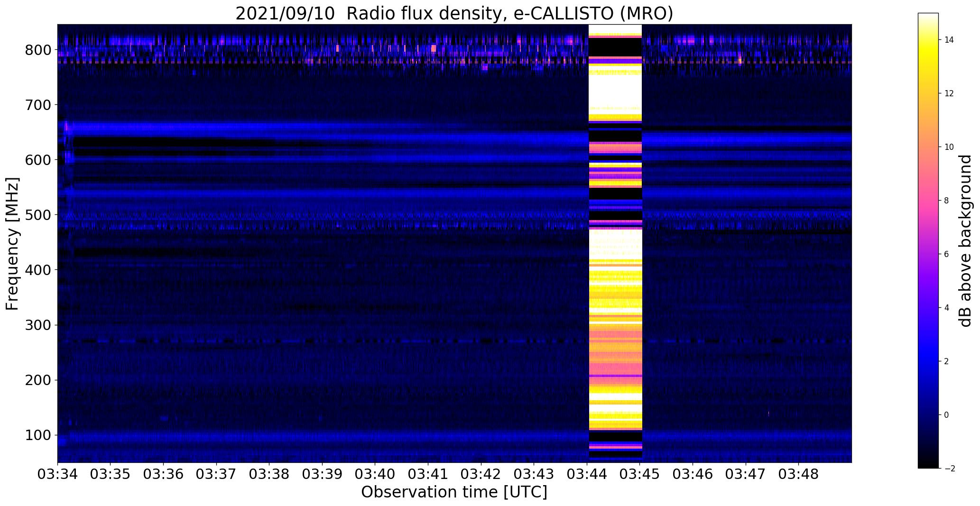Click the 03:38 time tick label
980x506 pixels.
pyautogui.click(x=269, y=474)
